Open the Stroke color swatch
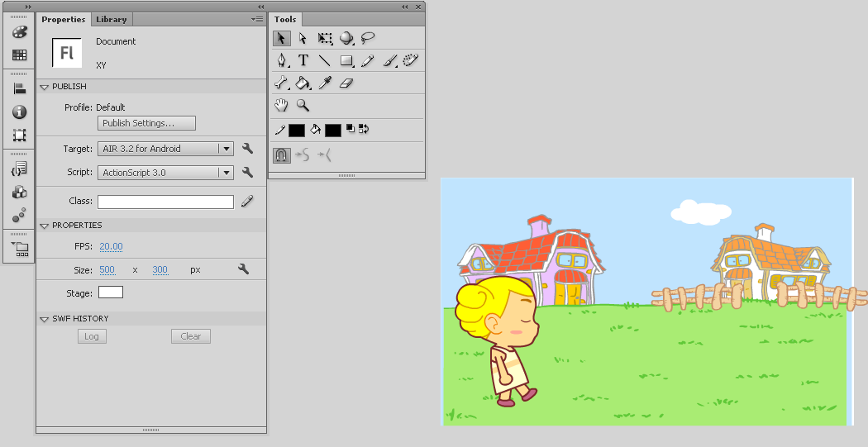868x447 pixels. pyautogui.click(x=297, y=130)
